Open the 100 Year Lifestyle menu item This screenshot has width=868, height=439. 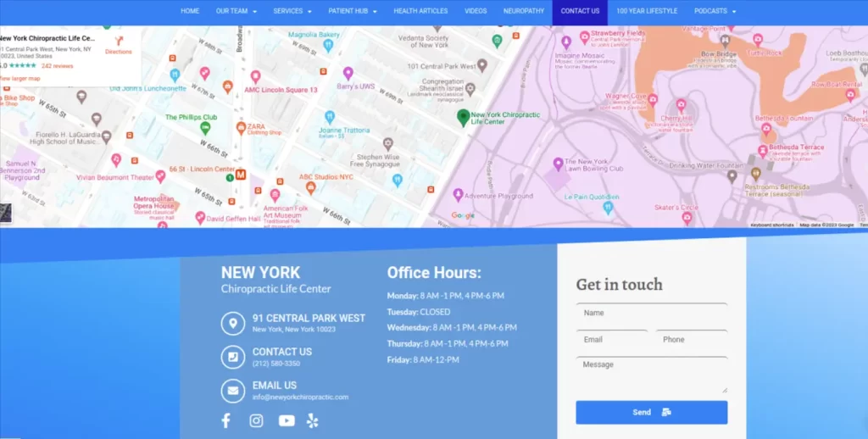click(x=647, y=11)
